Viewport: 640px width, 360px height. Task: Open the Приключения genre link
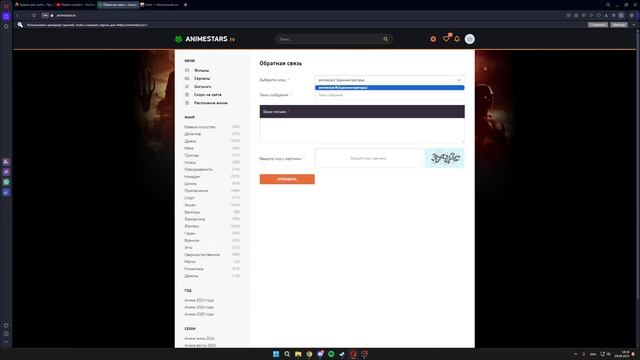pos(196,191)
